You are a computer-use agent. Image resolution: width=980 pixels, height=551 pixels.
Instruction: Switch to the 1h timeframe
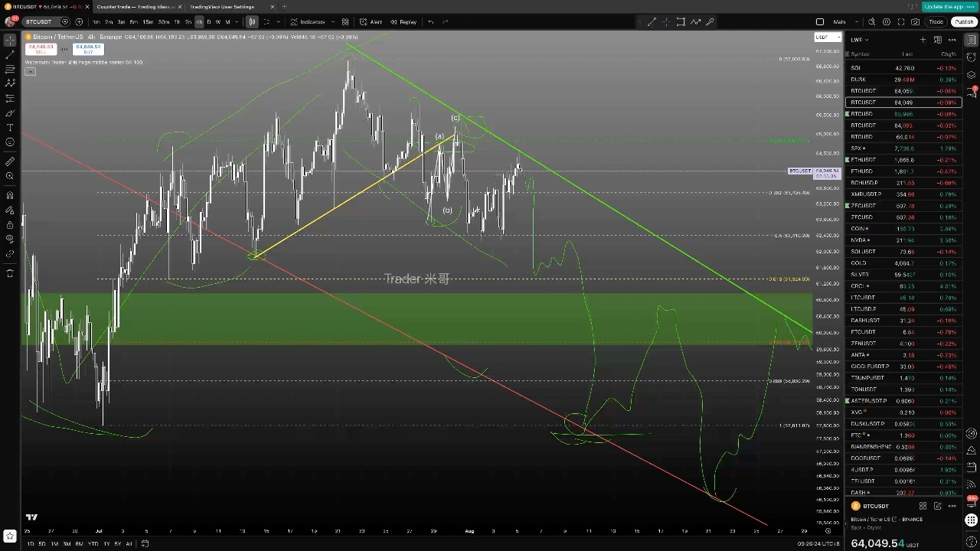[177, 21]
